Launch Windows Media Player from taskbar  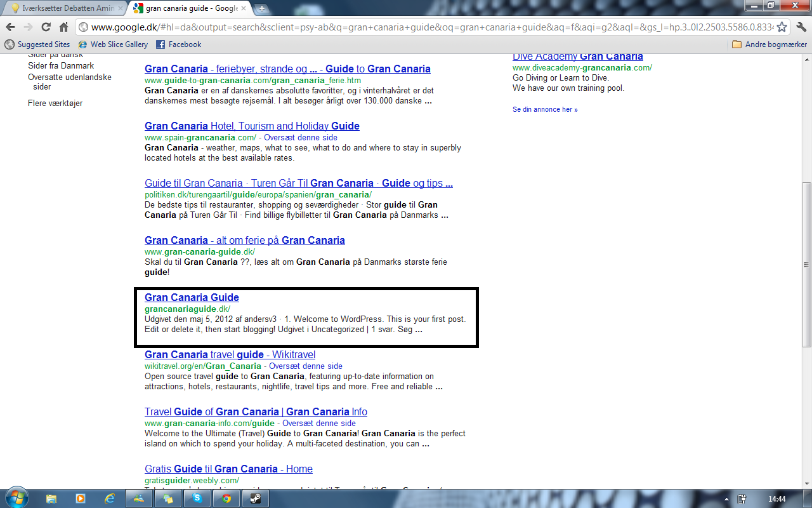(x=81, y=498)
